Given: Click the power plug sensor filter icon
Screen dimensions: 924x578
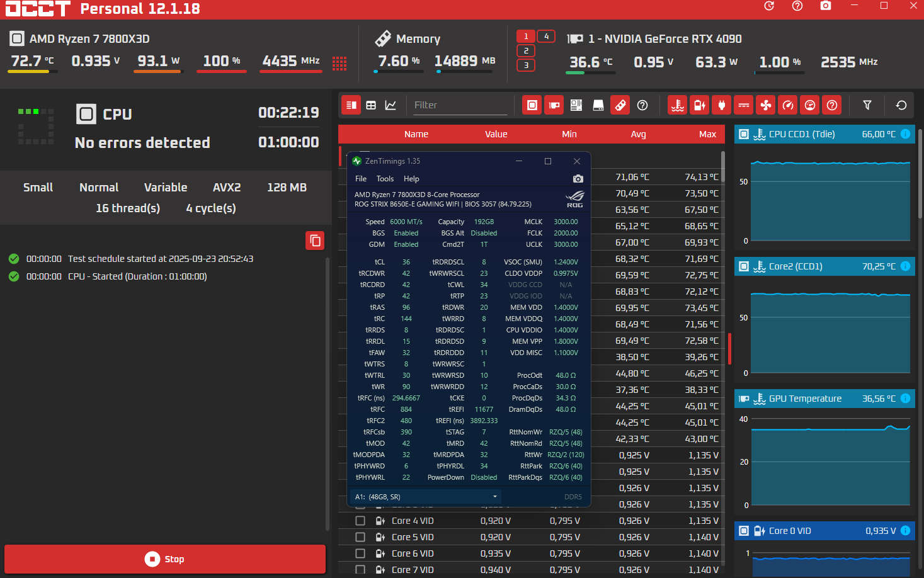Looking at the screenshot, I should coord(722,105).
